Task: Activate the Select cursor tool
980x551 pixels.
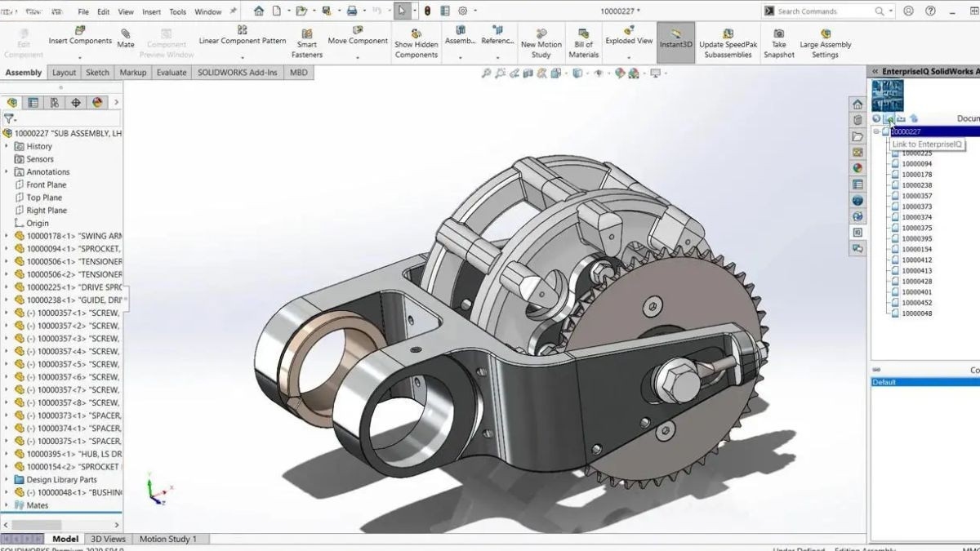Action: [x=402, y=11]
